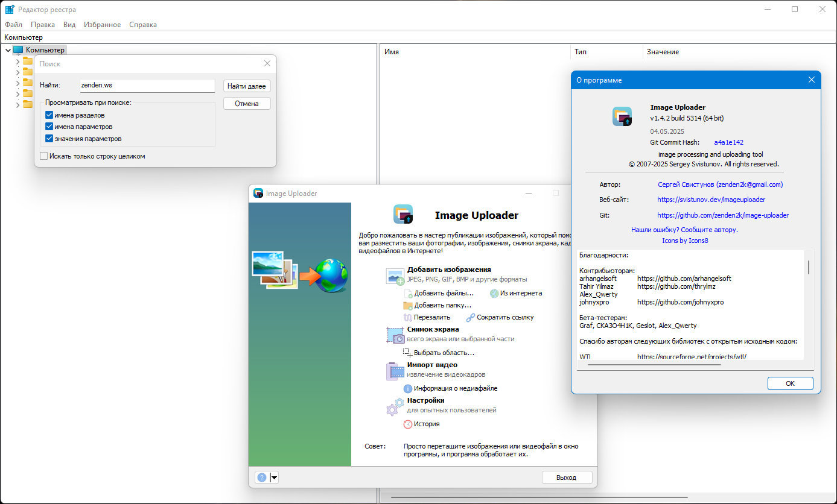Click Image Uploader logo in wizard header
The height and width of the screenshot is (504, 837).
403,215
